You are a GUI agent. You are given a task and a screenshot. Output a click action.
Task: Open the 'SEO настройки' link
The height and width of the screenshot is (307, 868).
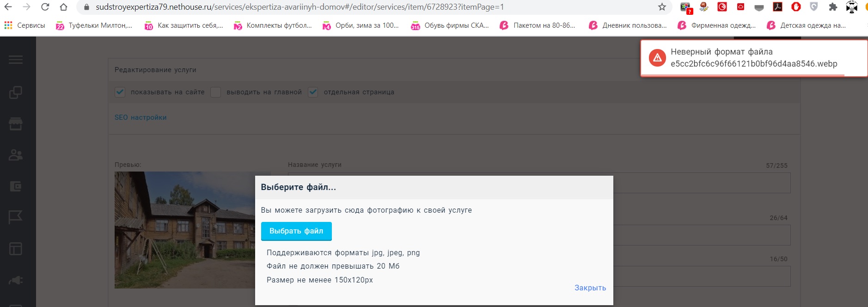coord(141,117)
